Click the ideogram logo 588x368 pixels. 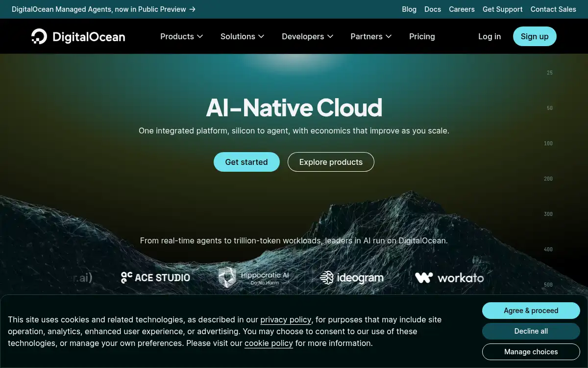[352, 278]
